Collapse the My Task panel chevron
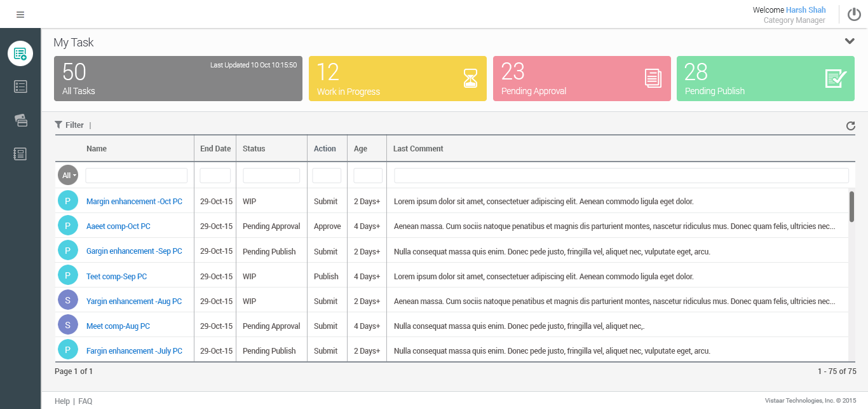 pyautogui.click(x=850, y=41)
